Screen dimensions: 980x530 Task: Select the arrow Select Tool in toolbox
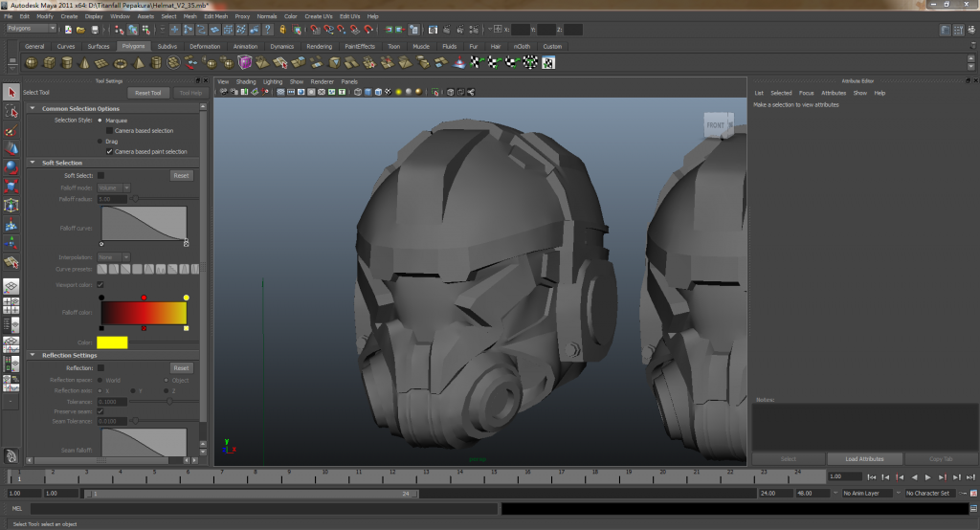coord(11,93)
